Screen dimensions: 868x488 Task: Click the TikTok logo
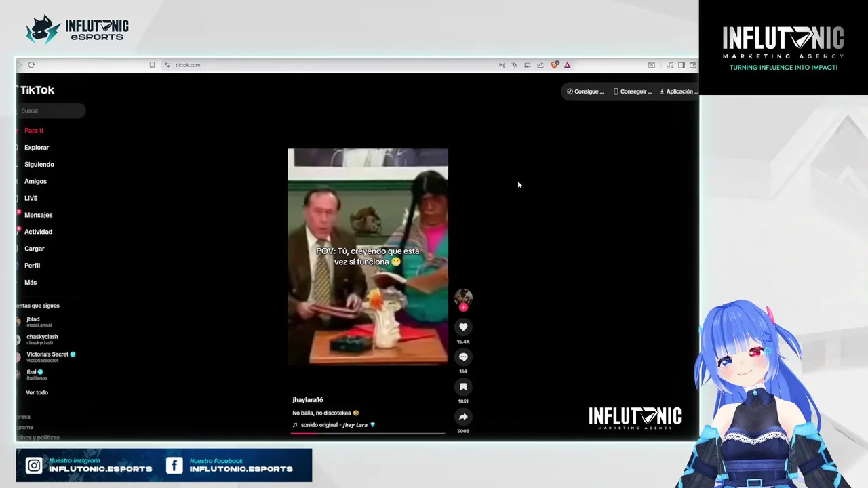pos(37,90)
